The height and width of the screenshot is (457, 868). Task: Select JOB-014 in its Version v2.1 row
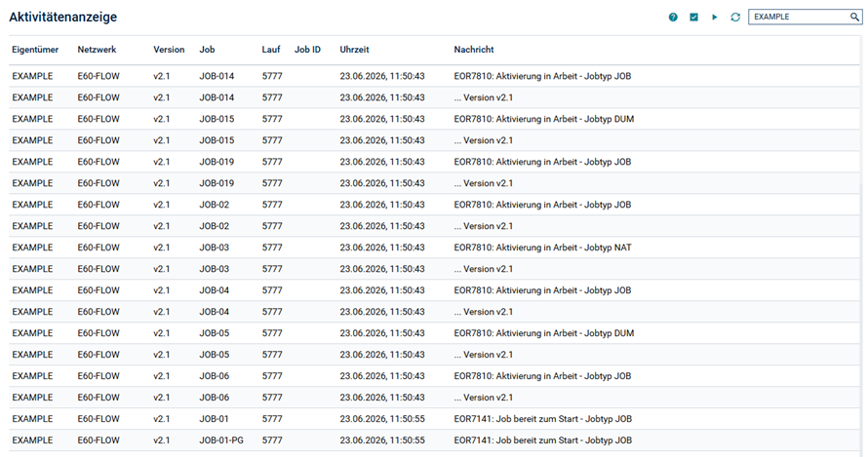pos(217,97)
